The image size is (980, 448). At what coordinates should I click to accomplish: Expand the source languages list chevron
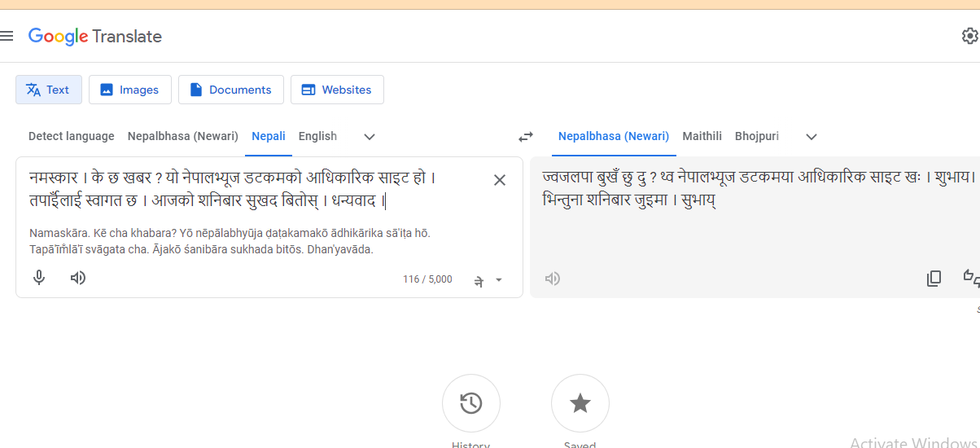(370, 137)
